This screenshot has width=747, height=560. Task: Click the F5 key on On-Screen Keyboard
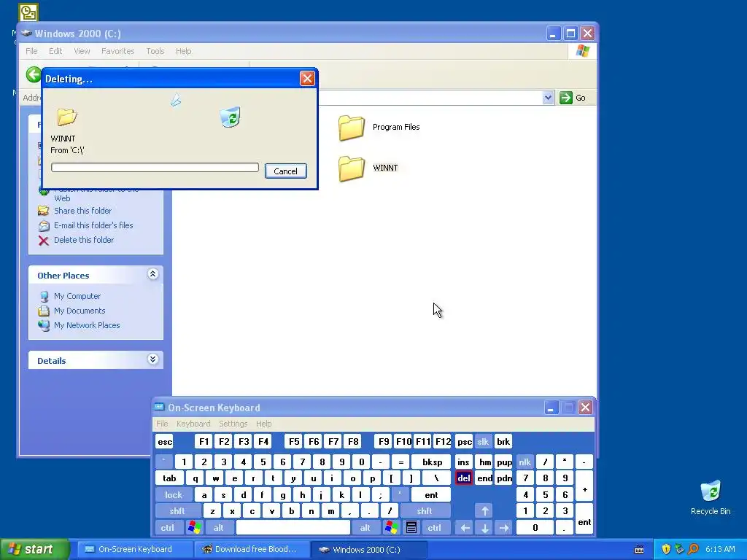[294, 442]
